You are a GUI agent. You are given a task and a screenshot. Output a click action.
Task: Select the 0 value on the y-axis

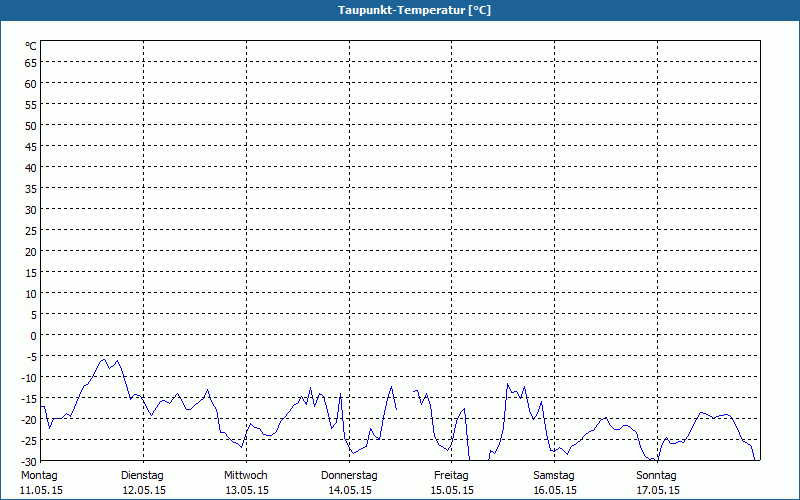(34, 336)
